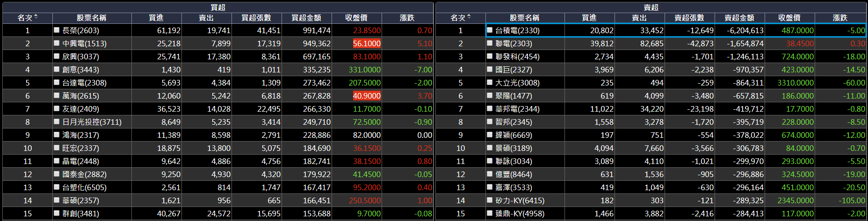Sort 買超 table by 名次 sort arrow

36,17
